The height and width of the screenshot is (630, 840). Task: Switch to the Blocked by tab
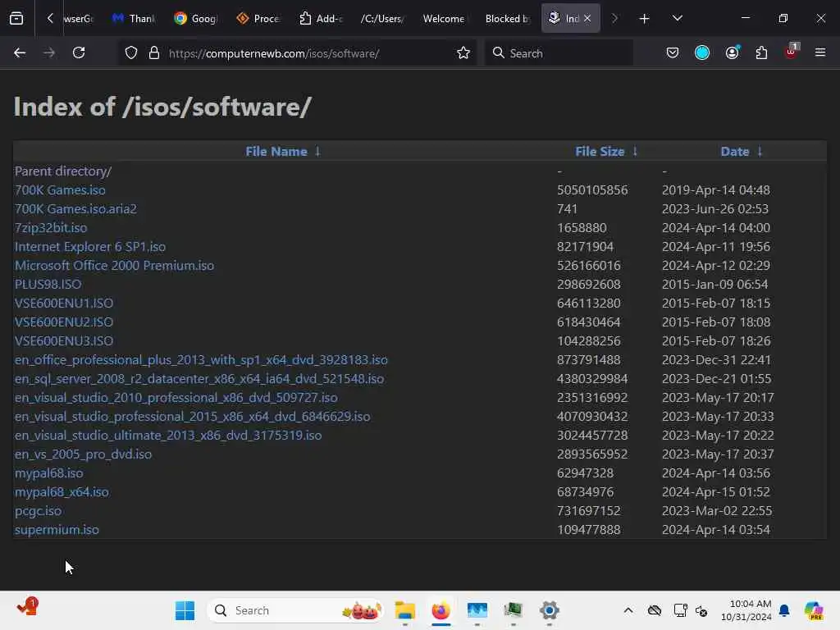pyautogui.click(x=507, y=19)
